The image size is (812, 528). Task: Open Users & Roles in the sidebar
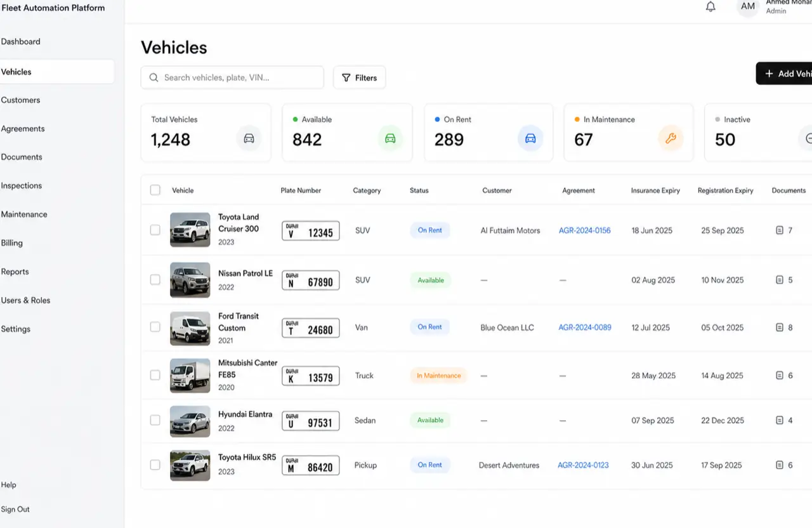pos(25,300)
